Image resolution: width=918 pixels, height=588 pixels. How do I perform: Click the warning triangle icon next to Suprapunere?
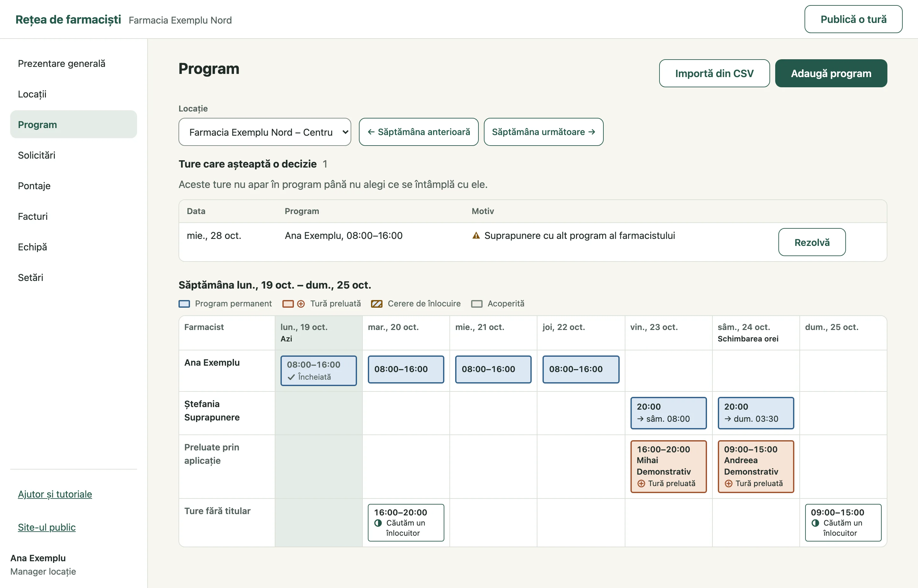tap(476, 236)
